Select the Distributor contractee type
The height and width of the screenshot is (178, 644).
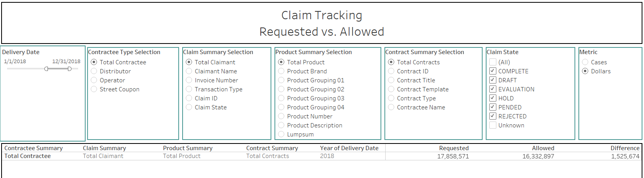[x=94, y=71]
